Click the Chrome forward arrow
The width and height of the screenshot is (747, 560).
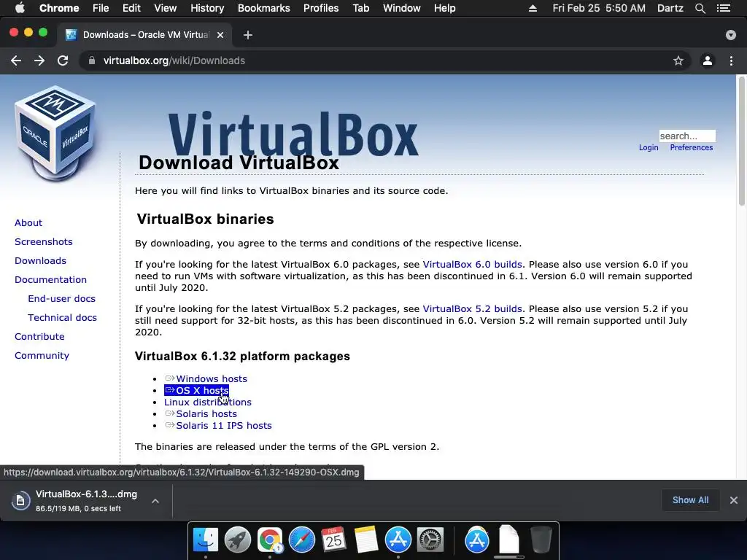(x=39, y=61)
